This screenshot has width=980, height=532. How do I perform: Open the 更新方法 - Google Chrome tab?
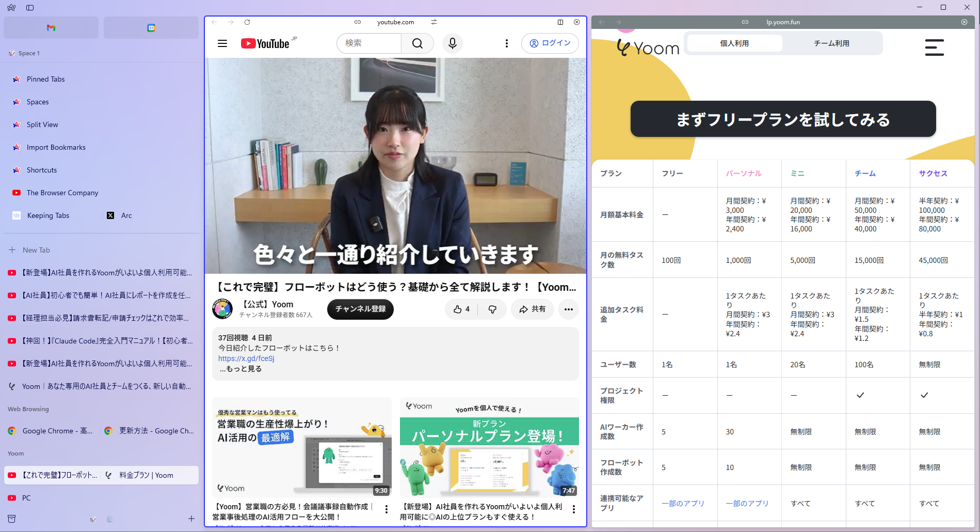click(150, 431)
